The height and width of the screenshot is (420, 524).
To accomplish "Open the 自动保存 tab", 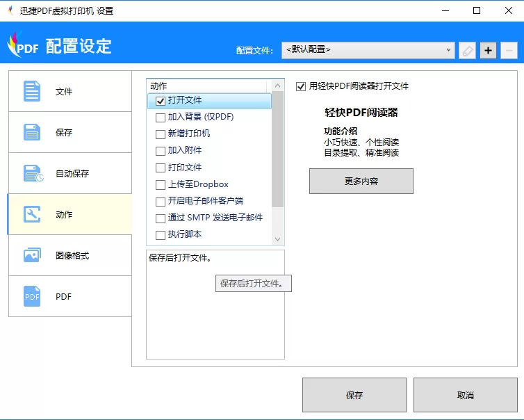I will [70, 173].
